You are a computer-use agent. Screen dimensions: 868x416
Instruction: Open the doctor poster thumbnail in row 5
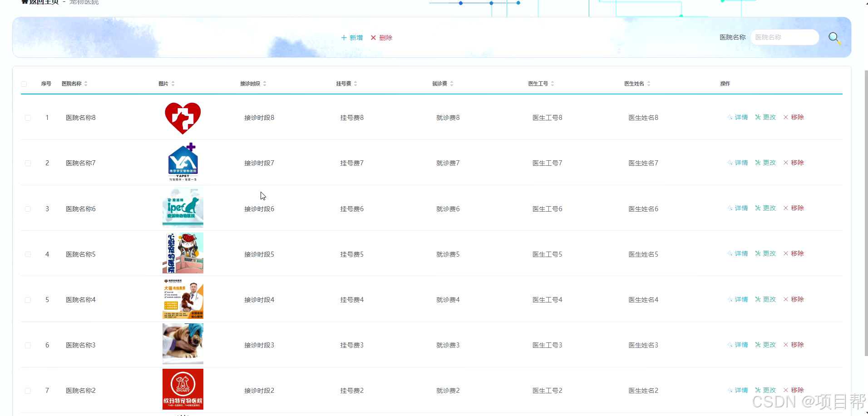pos(183,298)
